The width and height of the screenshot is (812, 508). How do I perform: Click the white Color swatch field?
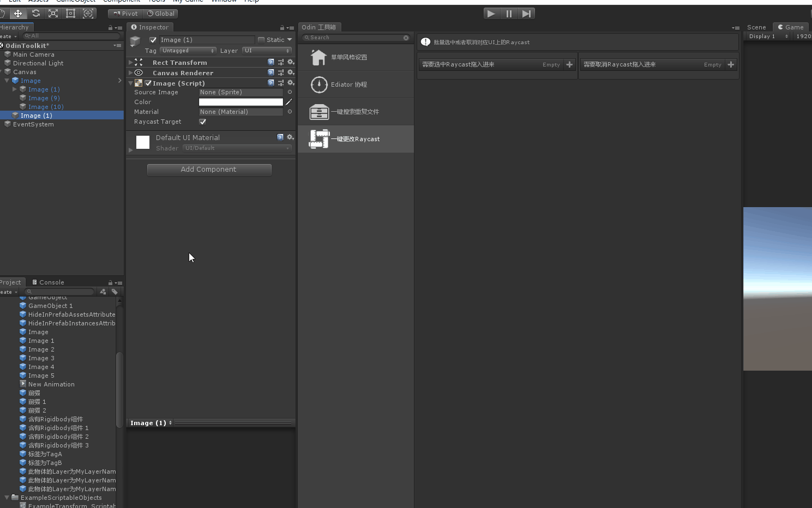[x=240, y=102]
